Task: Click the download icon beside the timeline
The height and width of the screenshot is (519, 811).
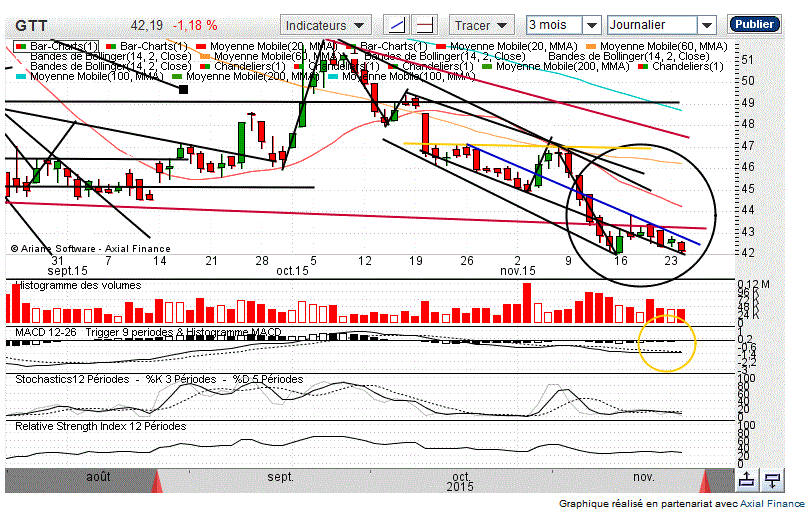Action: pos(771,480)
